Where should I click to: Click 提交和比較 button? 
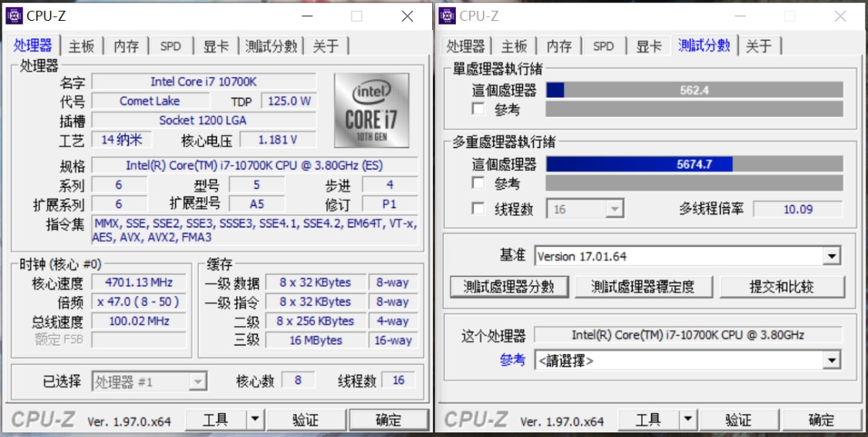point(782,287)
